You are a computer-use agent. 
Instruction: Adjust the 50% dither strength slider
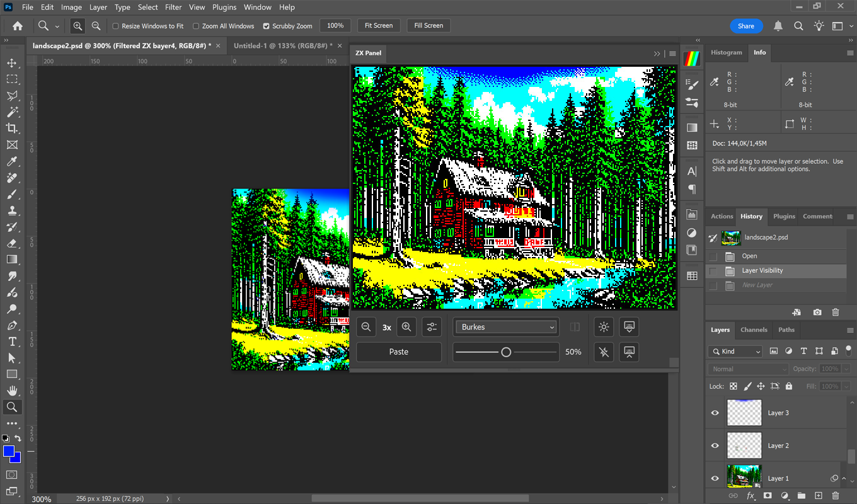point(505,352)
